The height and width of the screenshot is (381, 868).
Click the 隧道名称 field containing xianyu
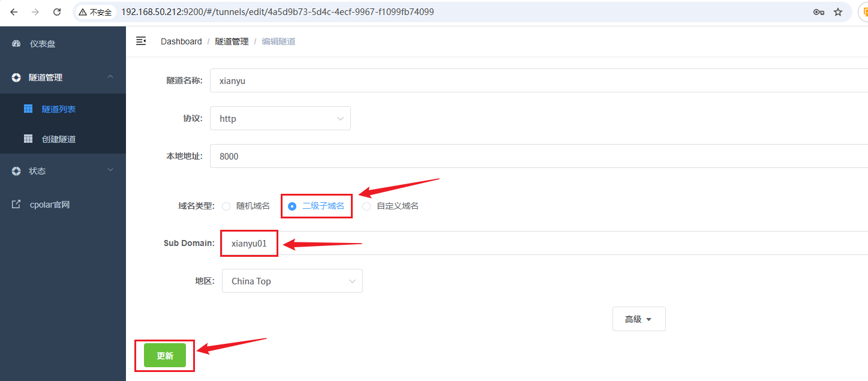[x=539, y=80]
